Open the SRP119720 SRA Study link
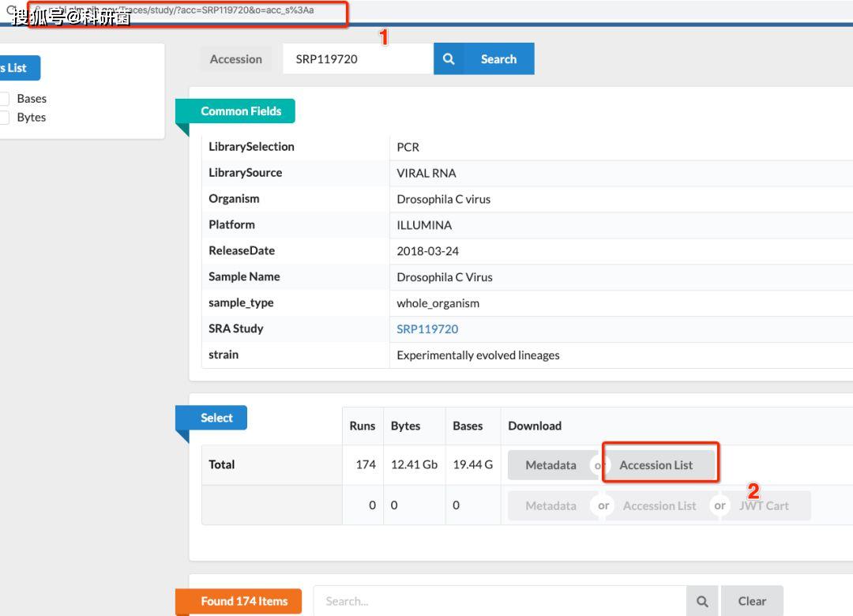 427,329
